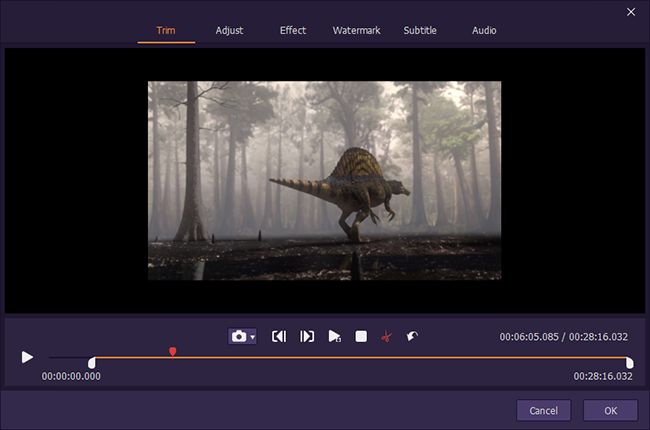The image size is (650, 430).
Task: Close the editing dialog
Action: pyautogui.click(x=631, y=12)
